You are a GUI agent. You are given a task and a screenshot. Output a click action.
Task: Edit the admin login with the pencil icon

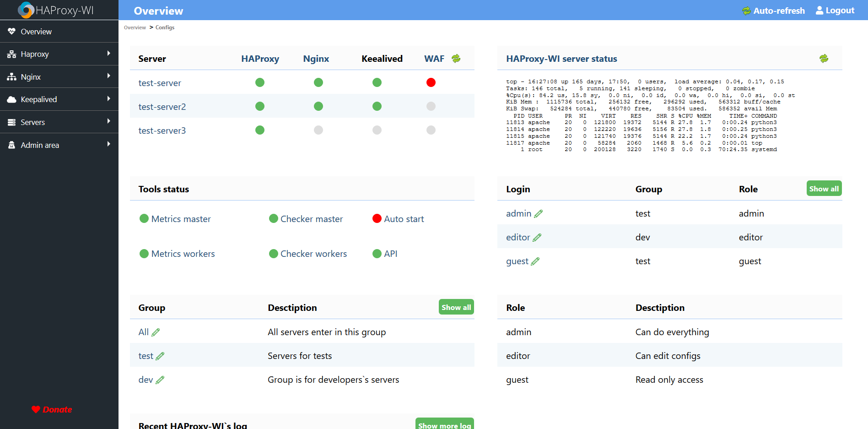(539, 213)
